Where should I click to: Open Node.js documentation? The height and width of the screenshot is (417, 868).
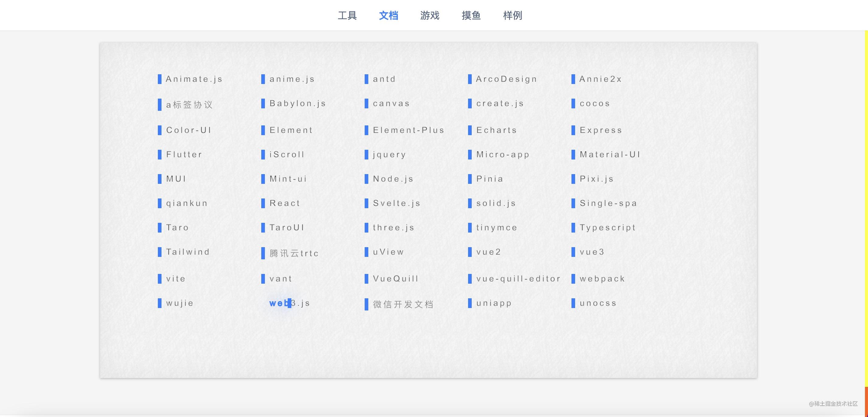click(393, 179)
